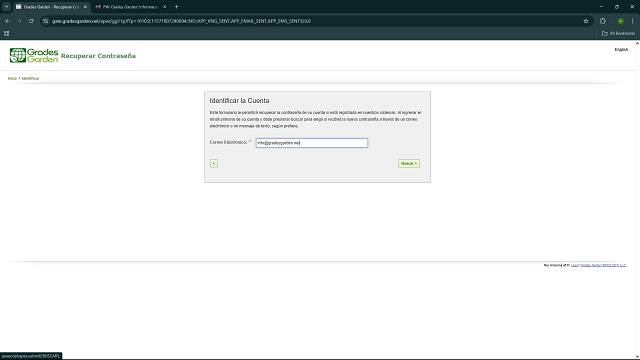
Task: Reload the current page
Action: [x=31, y=21]
